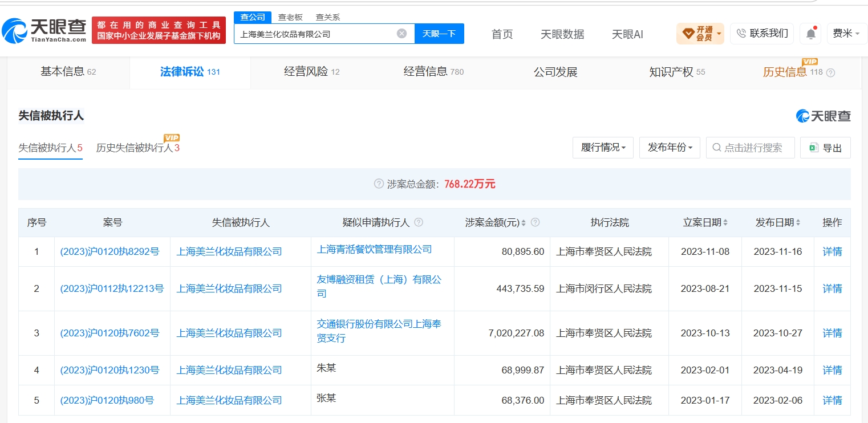Sort by 发布日期 column arrows
Image resolution: width=868 pixels, height=423 pixels.
798,222
